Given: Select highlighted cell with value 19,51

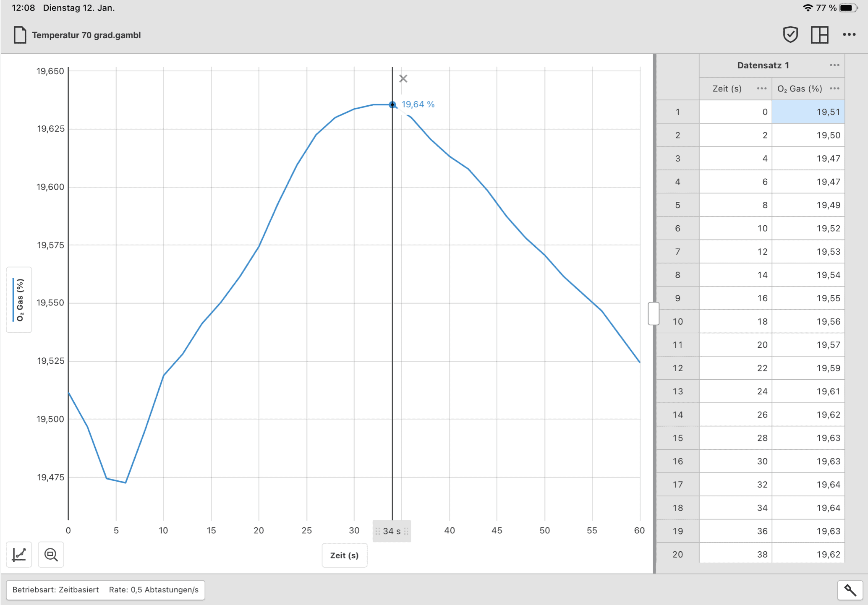Looking at the screenshot, I should coord(808,112).
